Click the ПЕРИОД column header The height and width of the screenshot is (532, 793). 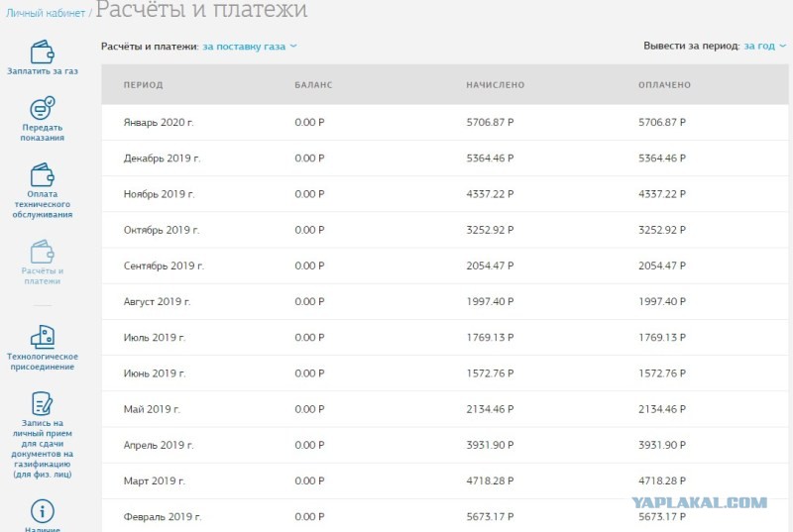pyautogui.click(x=143, y=85)
